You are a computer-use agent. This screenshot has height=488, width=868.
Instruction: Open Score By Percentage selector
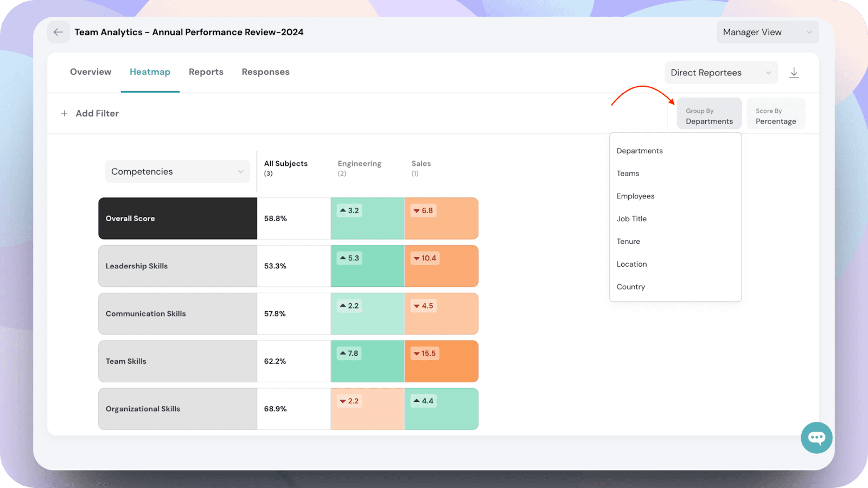pos(775,116)
